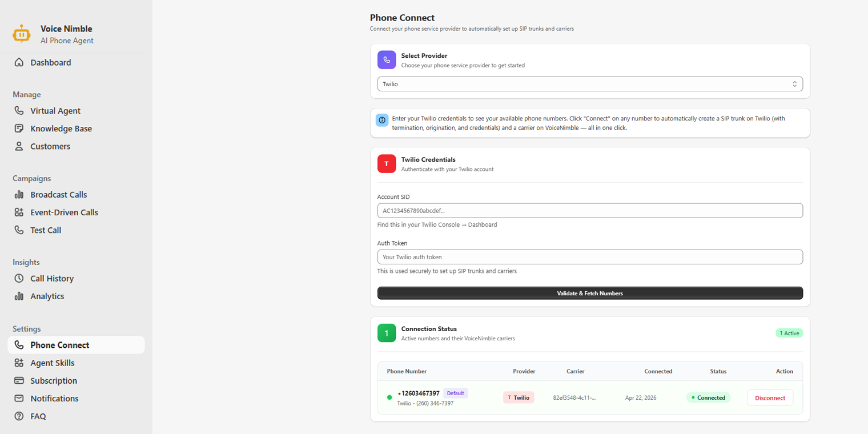Image resolution: width=868 pixels, height=434 pixels.
Task: Click the Call History clock icon
Action: pos(19,279)
